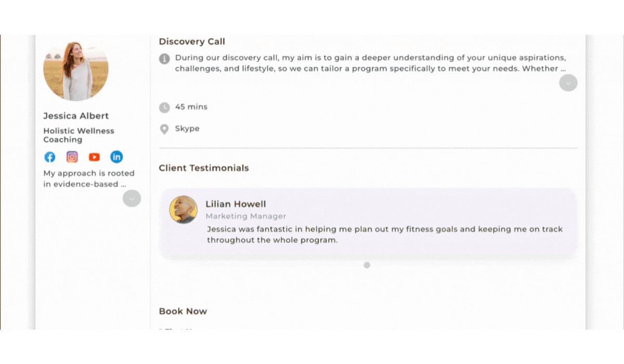The height and width of the screenshot is (364, 624).
Task: Select the Discovery Call heading
Action: click(192, 42)
